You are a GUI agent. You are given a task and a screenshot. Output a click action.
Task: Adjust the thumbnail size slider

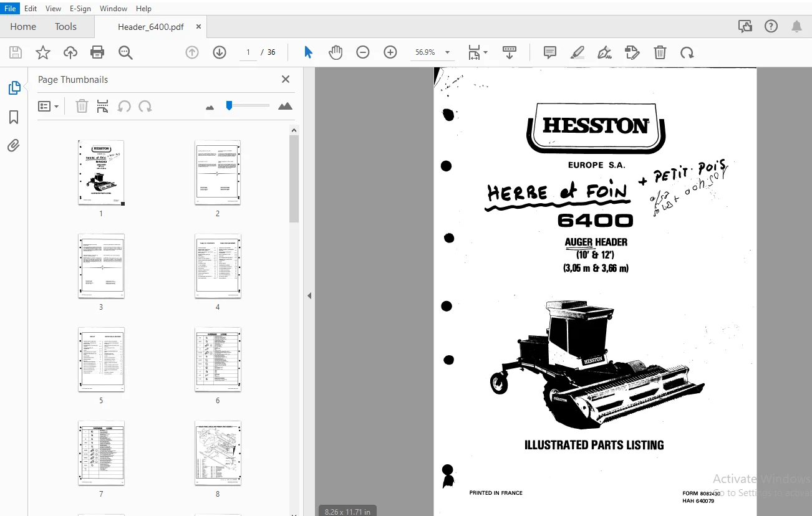pos(230,105)
